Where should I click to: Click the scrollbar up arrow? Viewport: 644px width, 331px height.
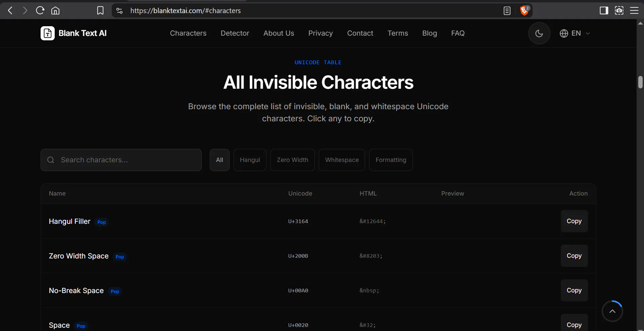tap(640, 23)
